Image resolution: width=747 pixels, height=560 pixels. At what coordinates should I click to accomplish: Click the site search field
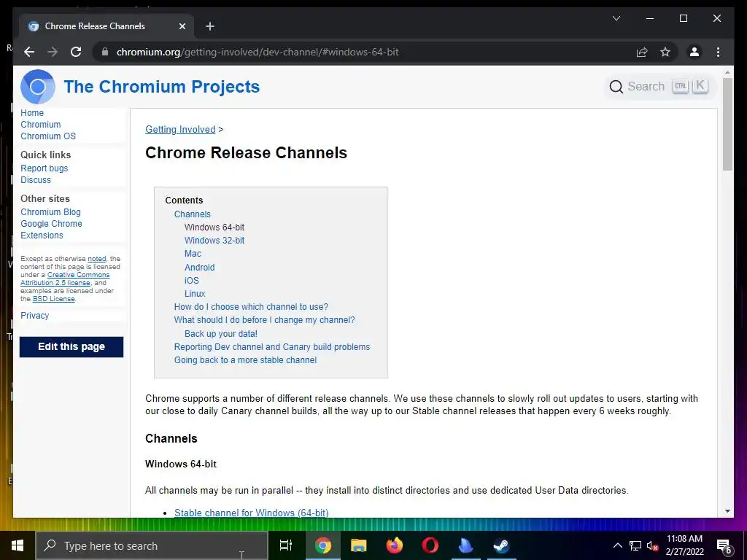659,87
